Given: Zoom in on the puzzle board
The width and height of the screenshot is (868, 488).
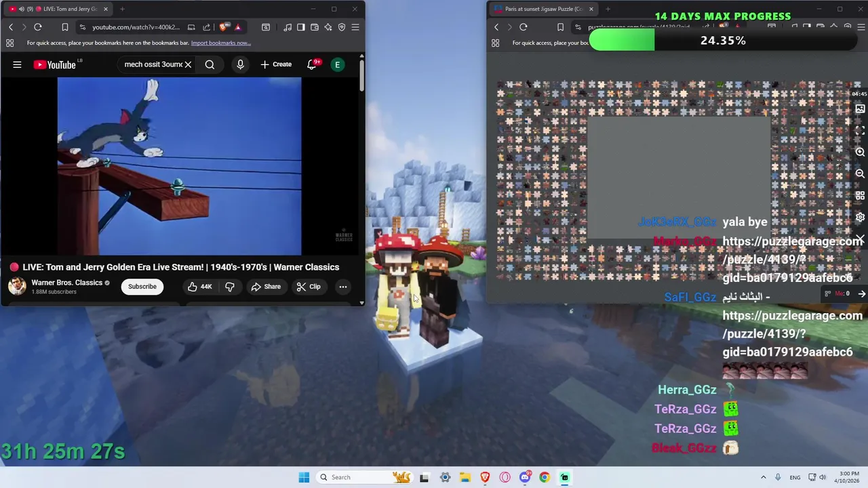Looking at the screenshot, I should (860, 152).
